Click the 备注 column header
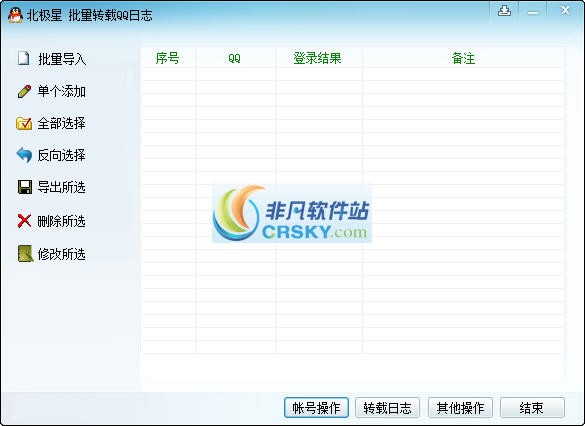This screenshot has width=585, height=426. click(x=463, y=58)
